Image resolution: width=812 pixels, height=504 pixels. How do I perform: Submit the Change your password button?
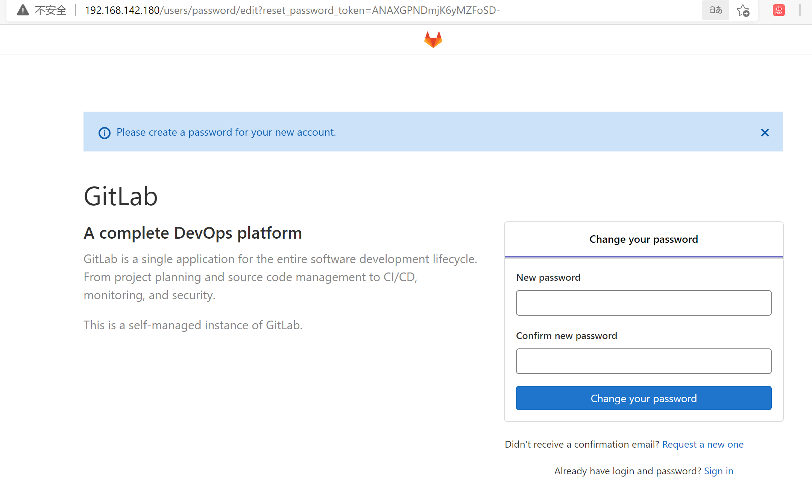[x=644, y=398]
